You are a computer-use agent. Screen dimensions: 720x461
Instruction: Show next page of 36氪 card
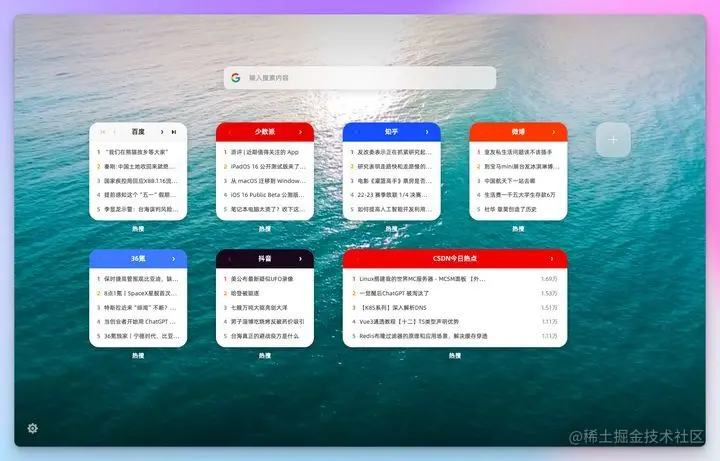click(174, 259)
